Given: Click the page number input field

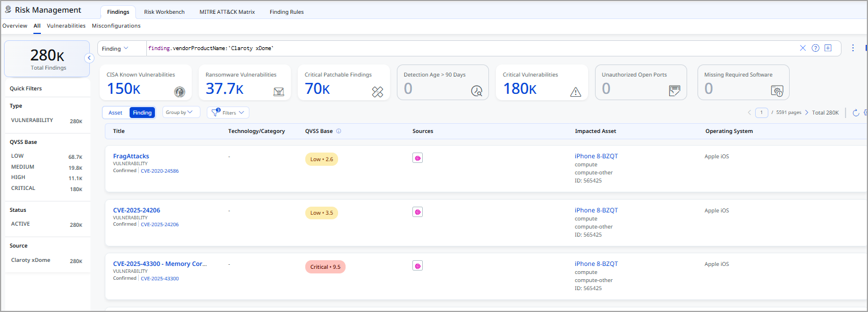Looking at the screenshot, I should [761, 113].
